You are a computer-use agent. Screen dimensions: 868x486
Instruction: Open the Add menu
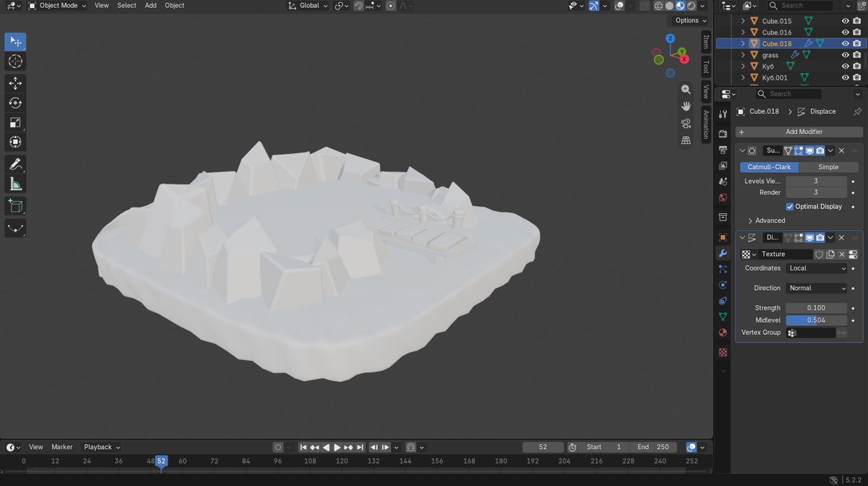click(151, 6)
